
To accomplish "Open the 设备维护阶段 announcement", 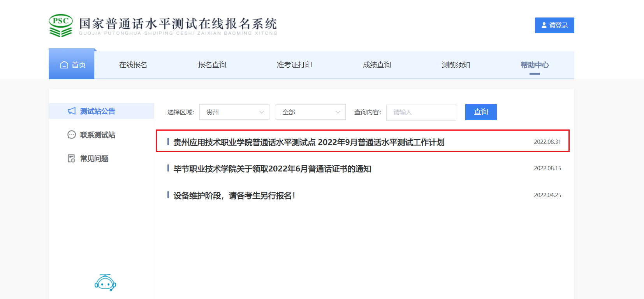I will 234,196.
